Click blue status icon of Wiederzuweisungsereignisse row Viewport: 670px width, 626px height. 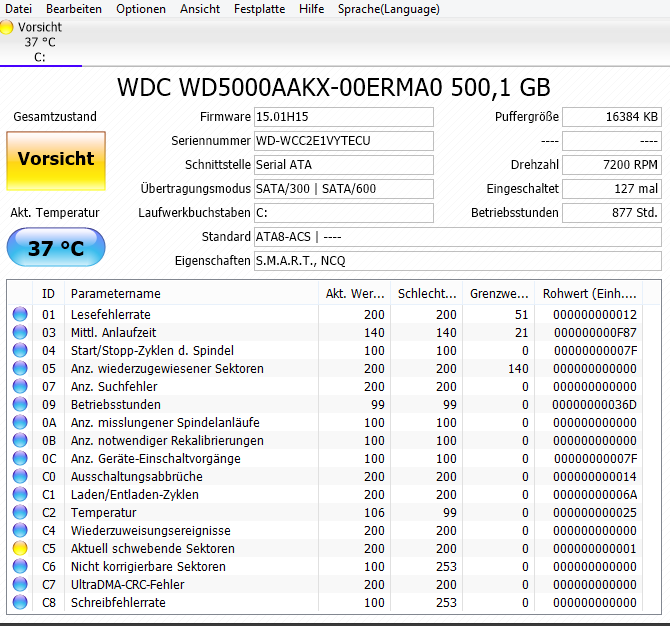20,530
